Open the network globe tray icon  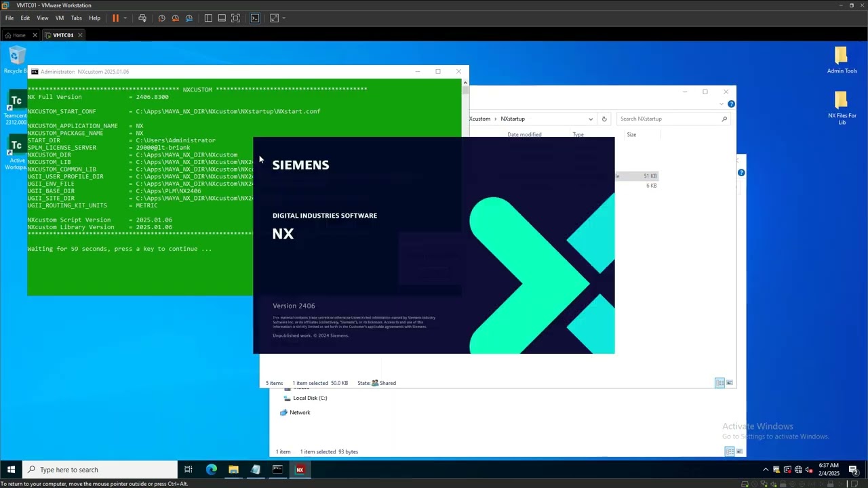[798, 470]
